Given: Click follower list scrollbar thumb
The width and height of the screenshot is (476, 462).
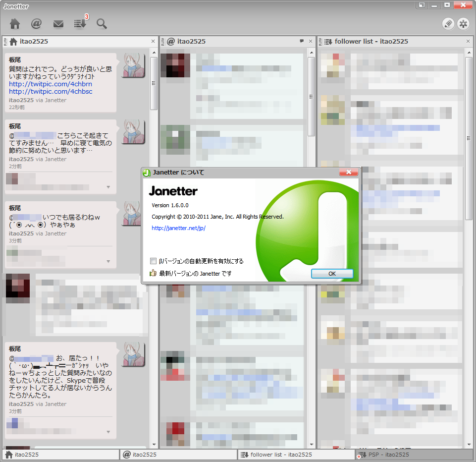Looking at the screenshot, I should click(x=469, y=138).
